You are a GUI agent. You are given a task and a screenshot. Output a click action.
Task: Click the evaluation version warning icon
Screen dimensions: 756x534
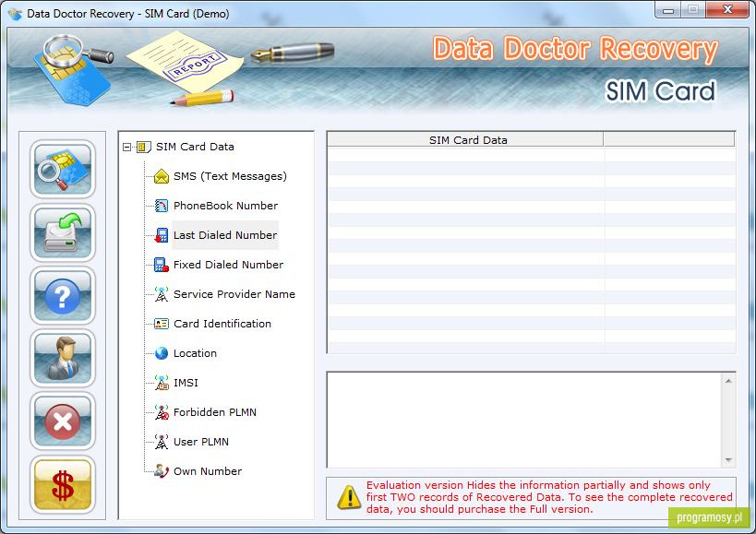click(x=349, y=497)
